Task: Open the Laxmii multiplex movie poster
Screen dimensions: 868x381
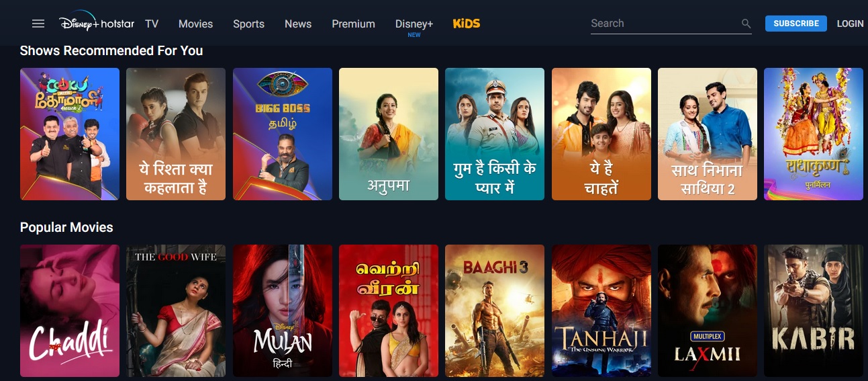Action: point(708,310)
